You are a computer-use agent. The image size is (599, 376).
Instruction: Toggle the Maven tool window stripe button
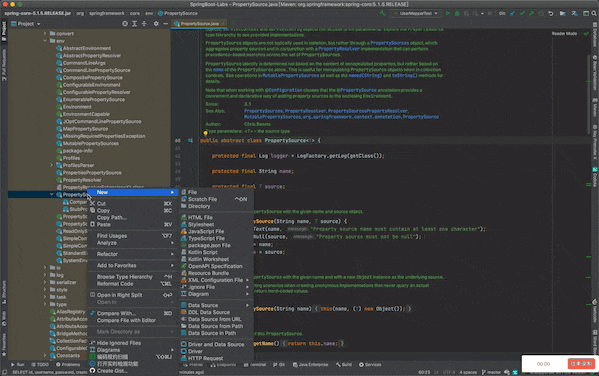(x=595, y=108)
